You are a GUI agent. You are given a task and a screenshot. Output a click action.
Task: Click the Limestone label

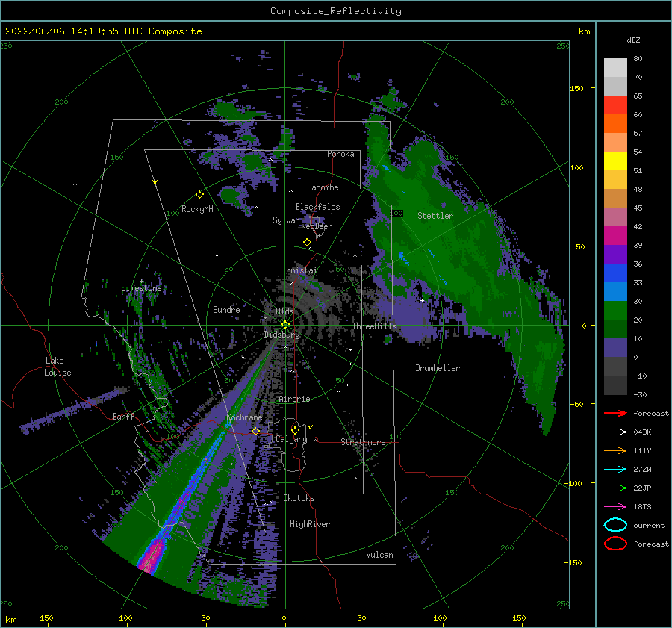coord(141,288)
